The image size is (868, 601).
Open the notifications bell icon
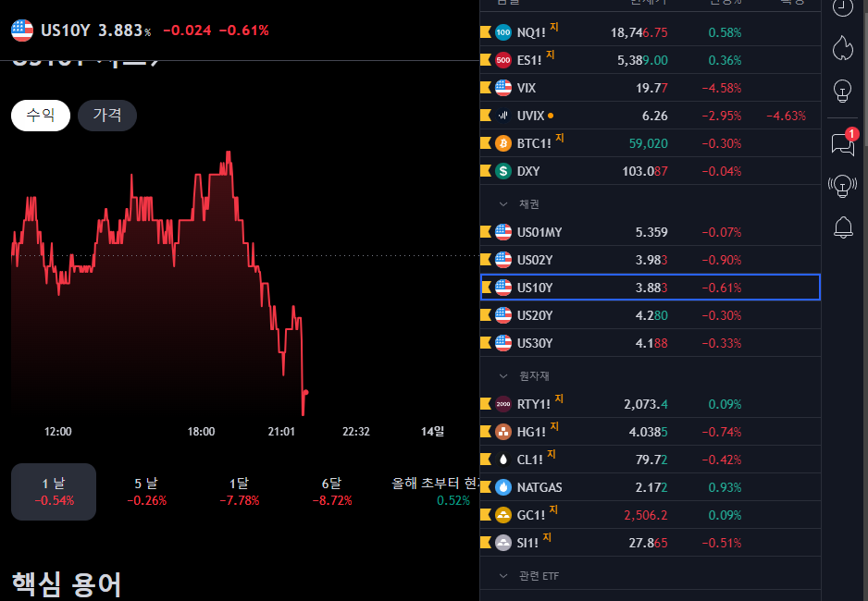tap(842, 227)
